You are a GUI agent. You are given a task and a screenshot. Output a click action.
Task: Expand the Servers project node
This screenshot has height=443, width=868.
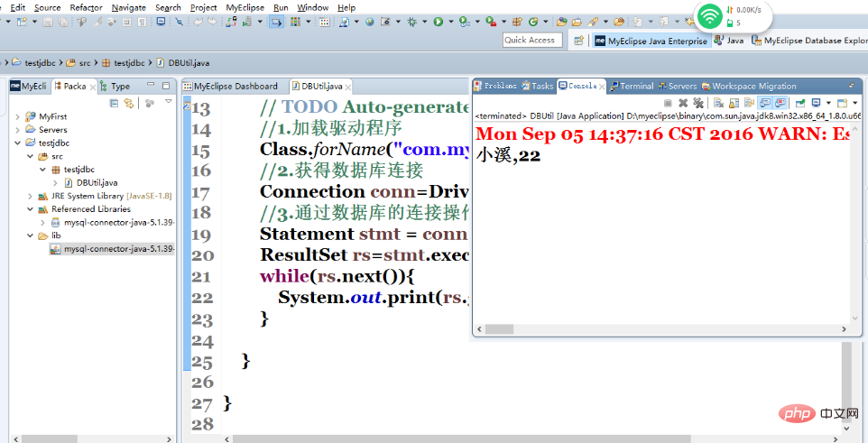coord(18,130)
